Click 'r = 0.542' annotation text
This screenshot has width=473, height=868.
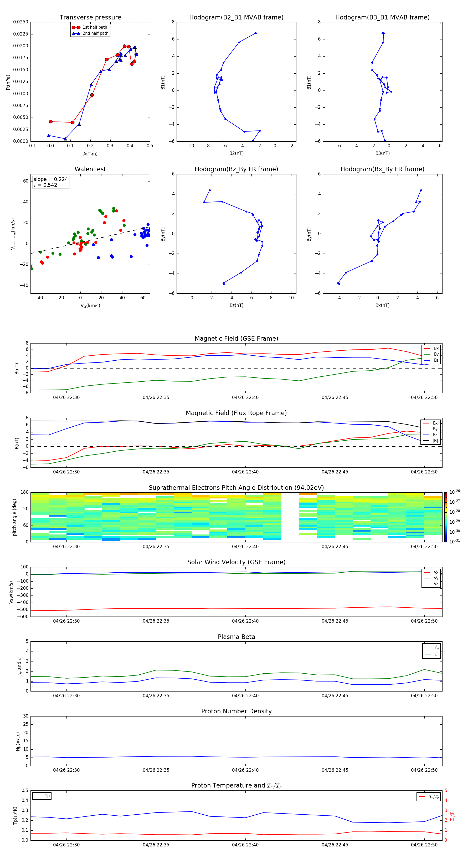pyautogui.click(x=45, y=185)
